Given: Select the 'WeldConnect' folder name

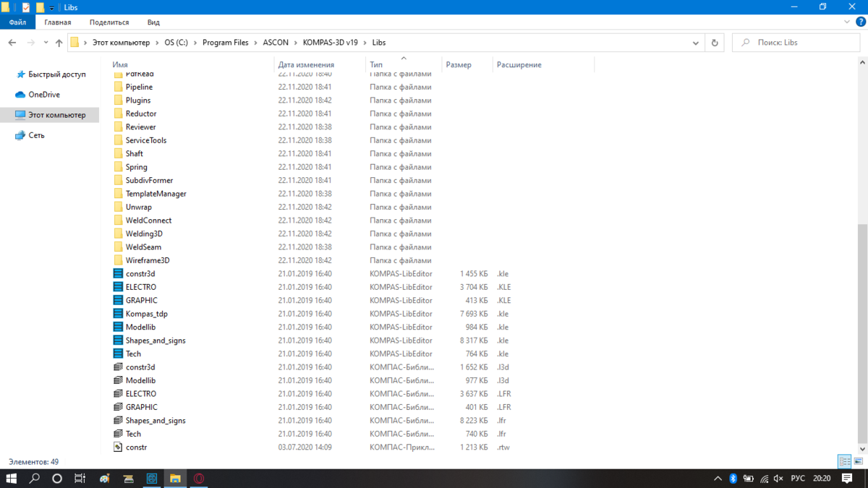Looking at the screenshot, I should coord(148,221).
